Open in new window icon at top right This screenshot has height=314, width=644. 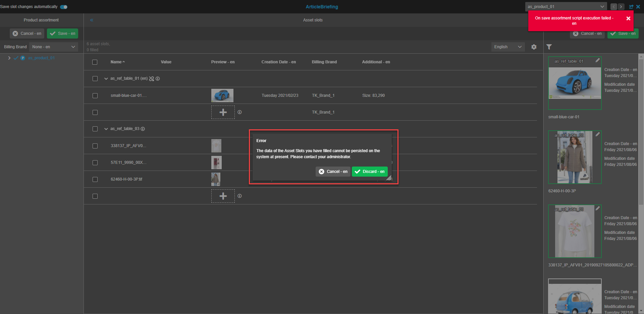pos(631,7)
